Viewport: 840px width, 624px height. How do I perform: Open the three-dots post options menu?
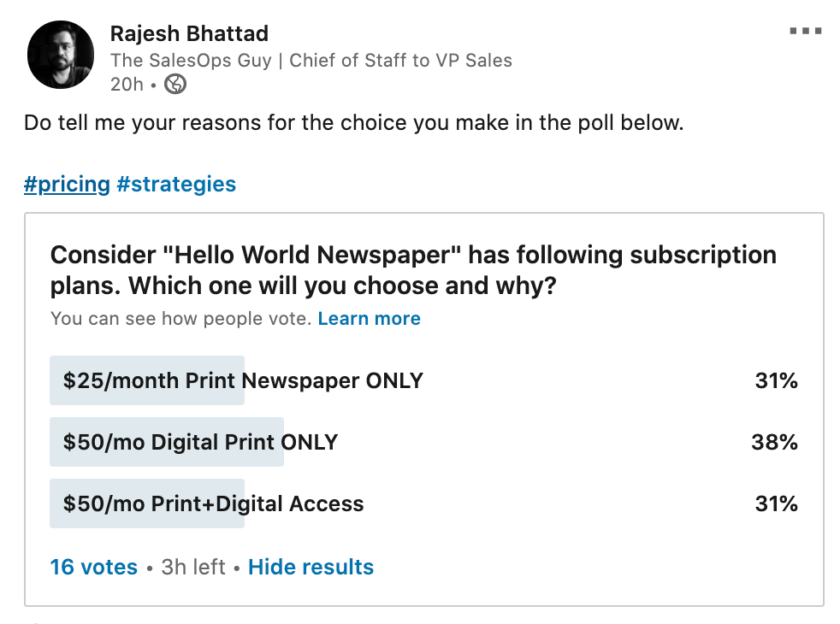tap(805, 32)
